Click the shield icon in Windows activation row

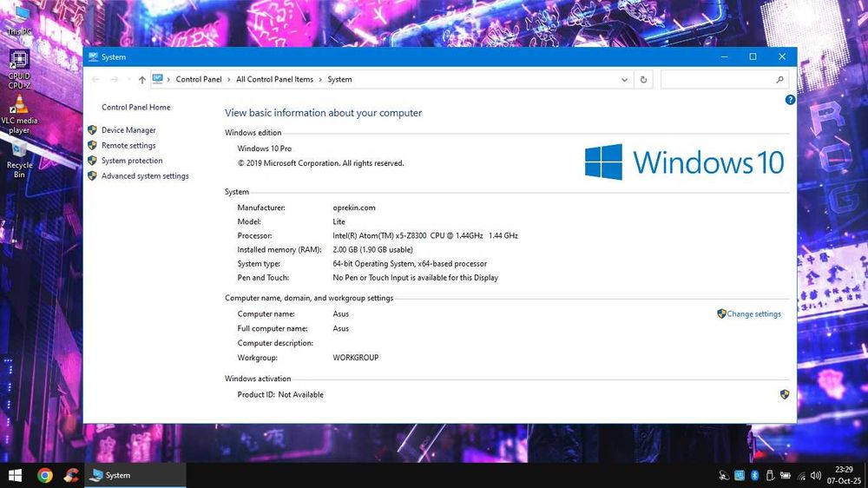coord(785,394)
